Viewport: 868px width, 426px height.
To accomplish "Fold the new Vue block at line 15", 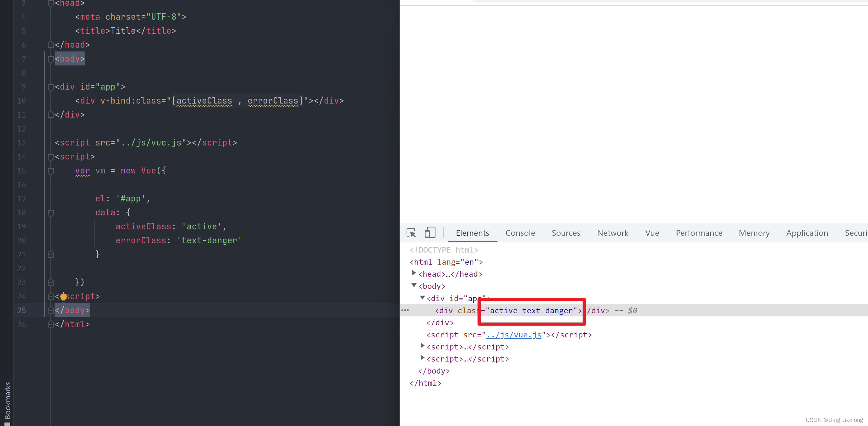I will 50,171.
